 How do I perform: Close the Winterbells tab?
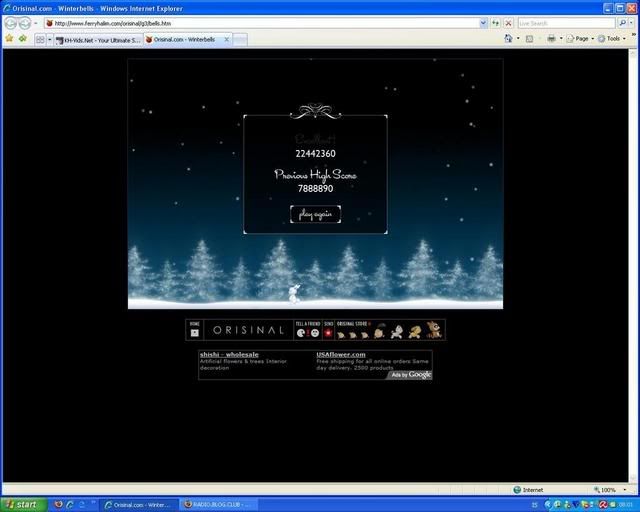coord(227,40)
